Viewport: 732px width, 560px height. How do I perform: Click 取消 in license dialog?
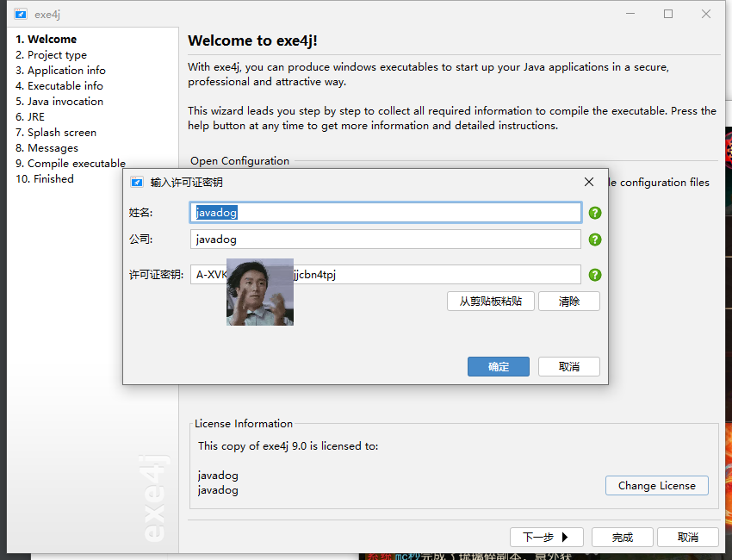(569, 367)
